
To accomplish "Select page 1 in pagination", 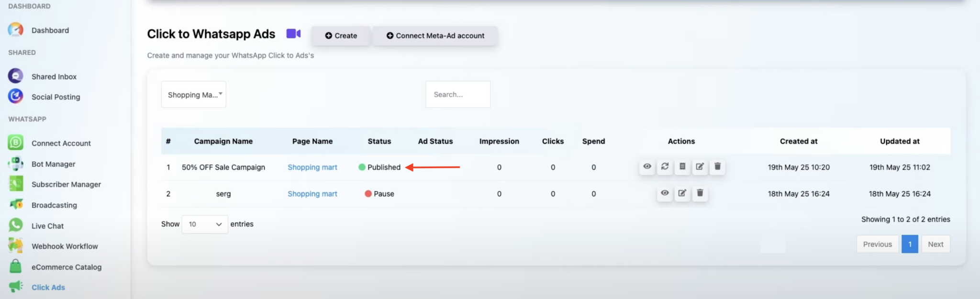I will (x=910, y=244).
